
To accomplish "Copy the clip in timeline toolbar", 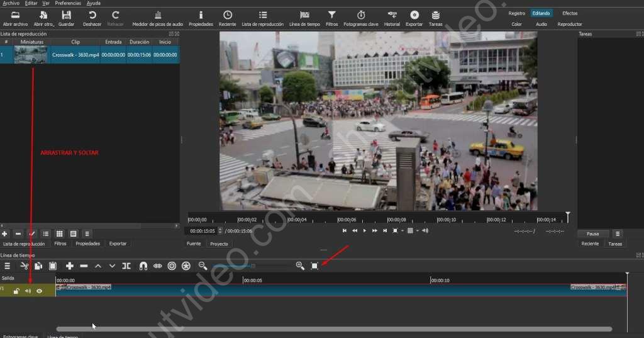I will click(38, 266).
